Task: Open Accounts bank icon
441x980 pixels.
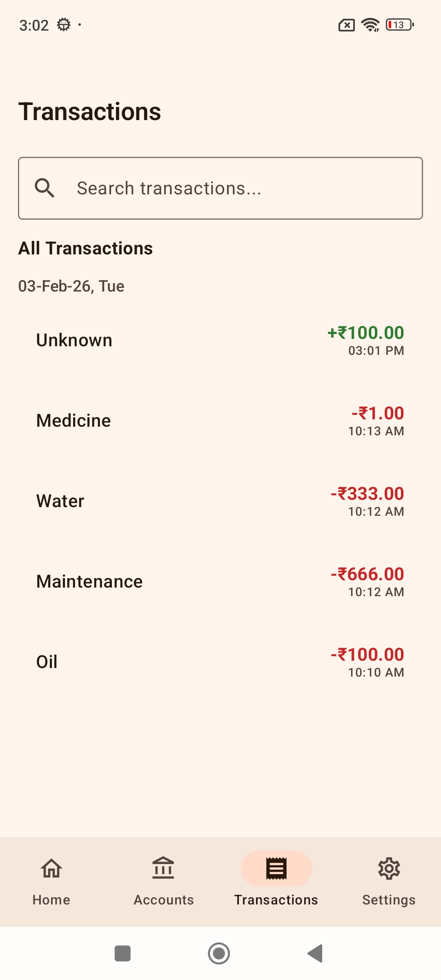Action: 163,868
